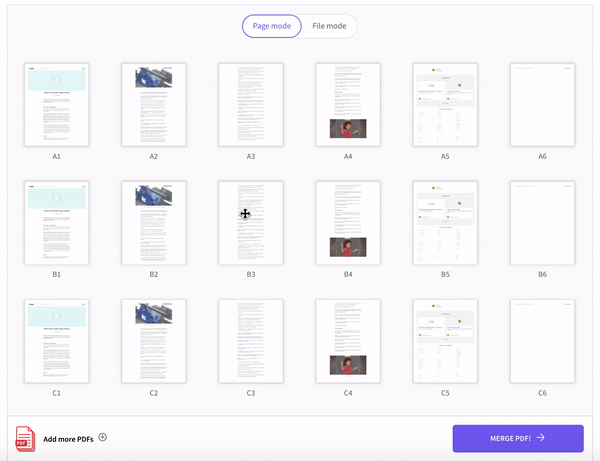Click the B5 page label

coord(445,274)
